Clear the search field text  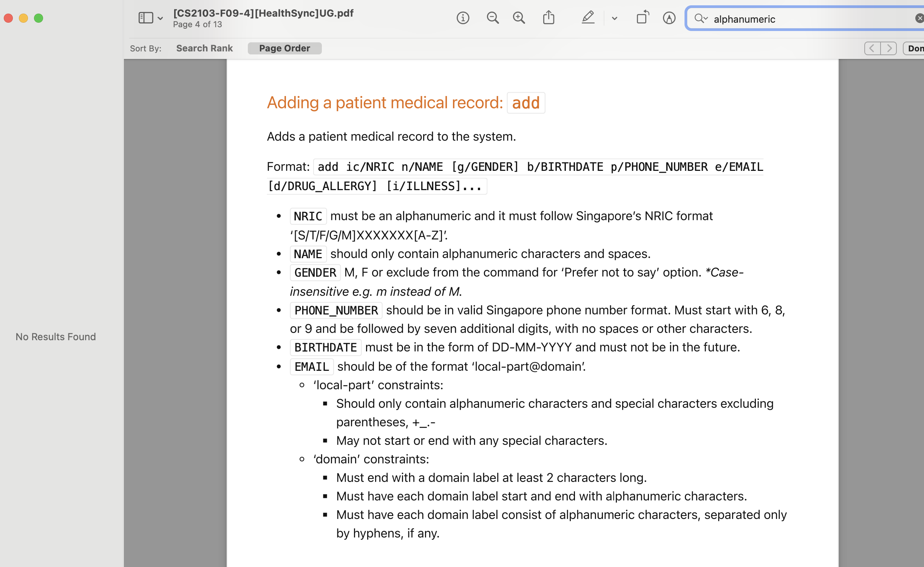pos(919,18)
